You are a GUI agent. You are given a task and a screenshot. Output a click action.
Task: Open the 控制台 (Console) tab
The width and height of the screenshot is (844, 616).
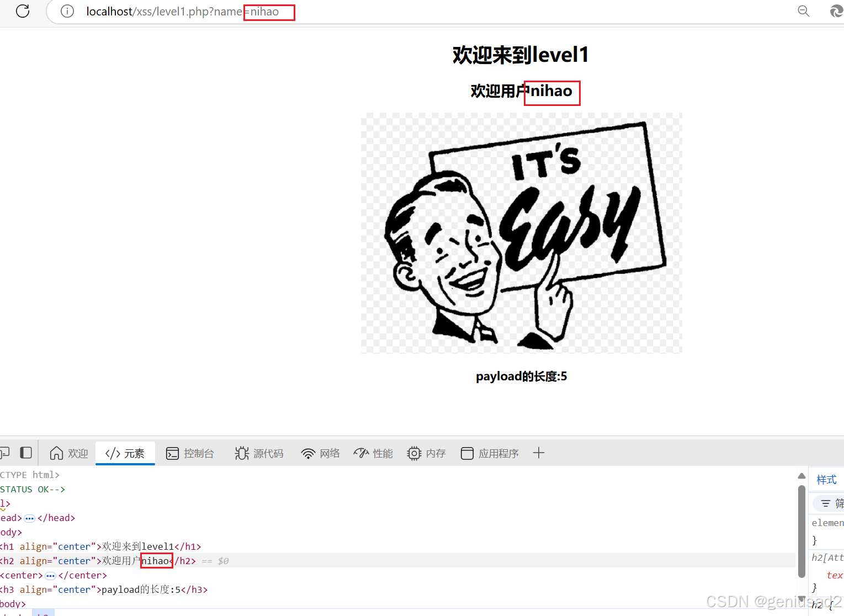click(x=190, y=453)
